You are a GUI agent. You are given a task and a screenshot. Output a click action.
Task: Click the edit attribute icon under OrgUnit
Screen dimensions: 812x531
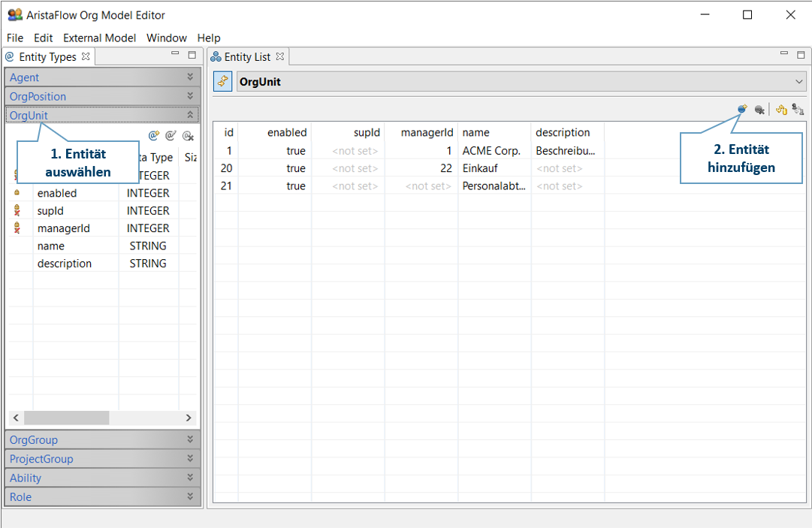[x=171, y=136]
